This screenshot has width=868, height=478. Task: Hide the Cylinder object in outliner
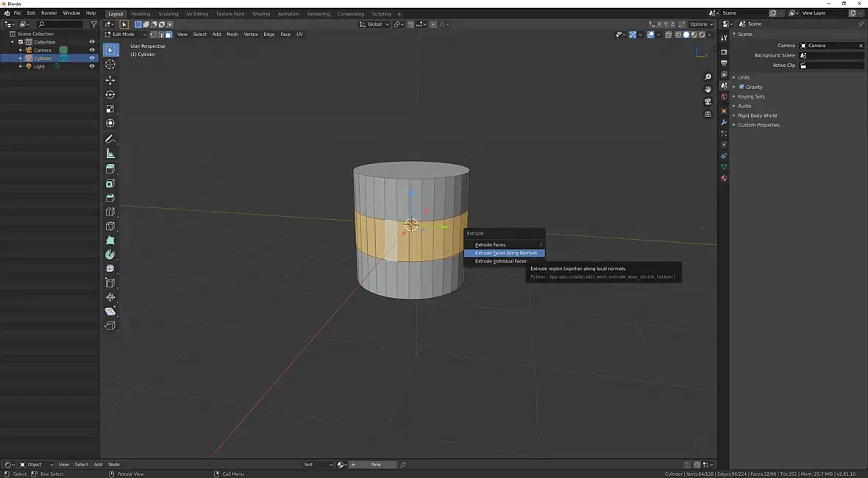(92, 58)
